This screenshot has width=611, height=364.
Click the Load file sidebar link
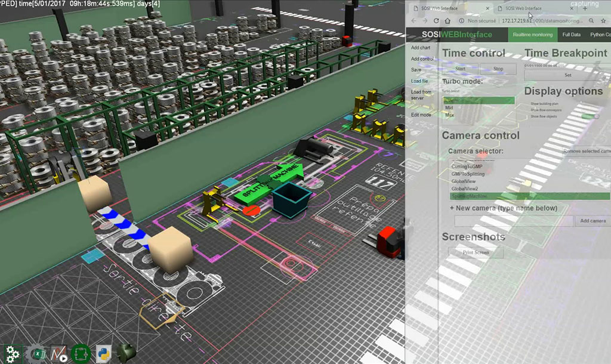[x=419, y=81]
